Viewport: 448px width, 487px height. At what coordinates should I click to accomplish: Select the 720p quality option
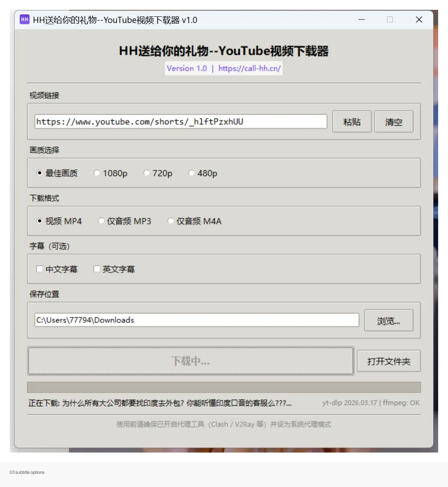[146, 173]
